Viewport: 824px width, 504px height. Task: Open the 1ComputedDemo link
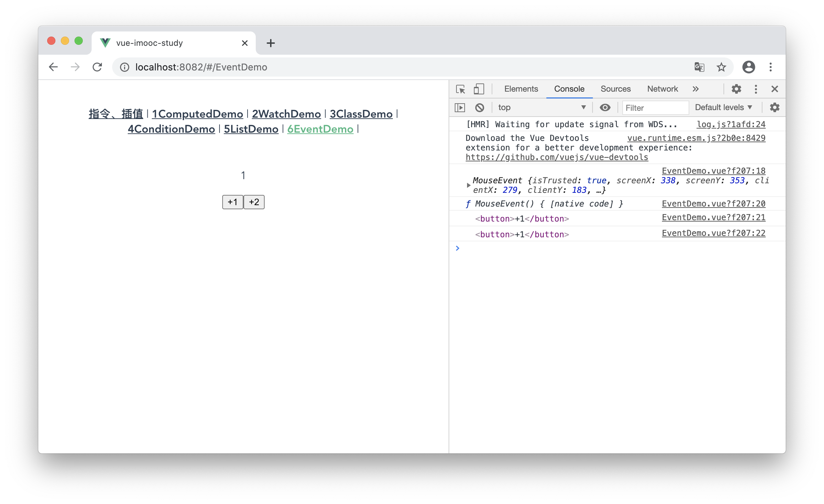pyautogui.click(x=198, y=114)
